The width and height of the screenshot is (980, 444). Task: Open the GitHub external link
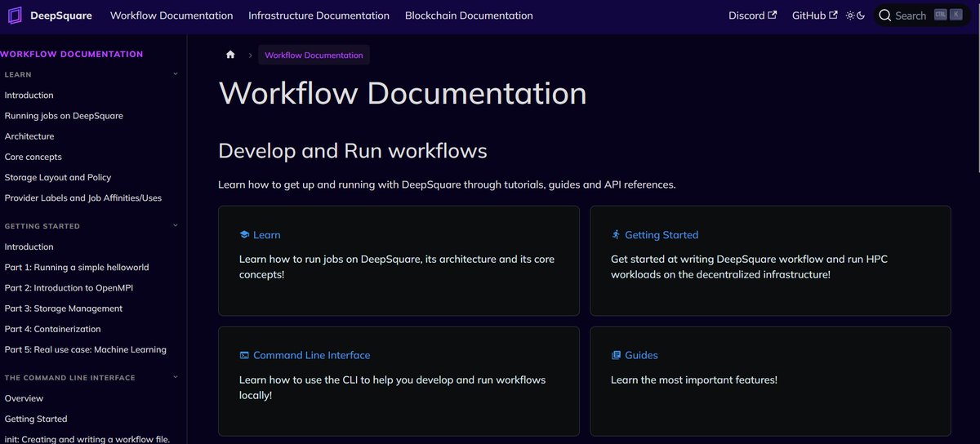tap(815, 16)
